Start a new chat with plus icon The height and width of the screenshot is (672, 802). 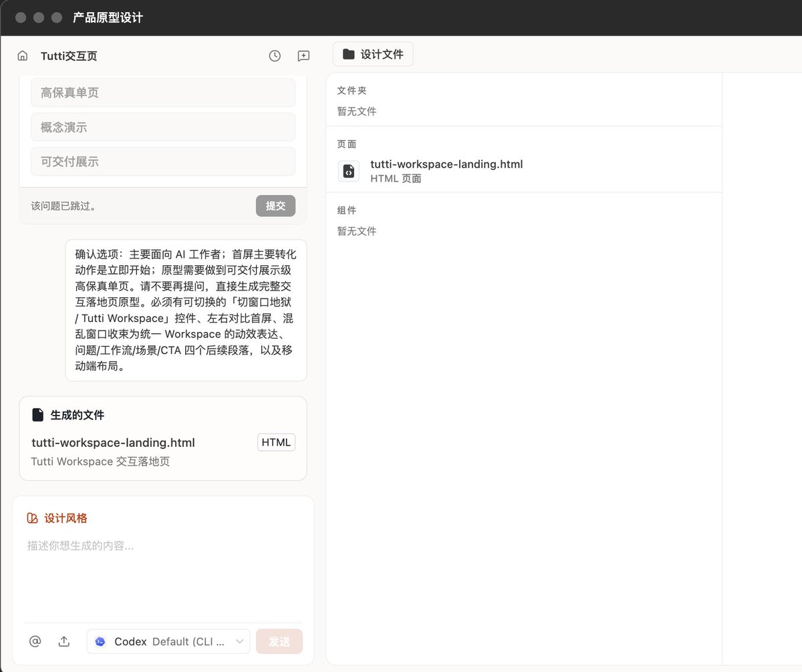[303, 56]
